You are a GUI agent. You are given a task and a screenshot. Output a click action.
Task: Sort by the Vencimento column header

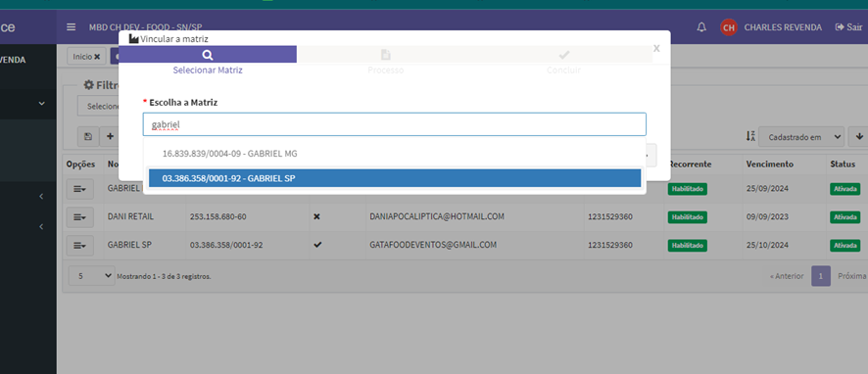tap(769, 164)
